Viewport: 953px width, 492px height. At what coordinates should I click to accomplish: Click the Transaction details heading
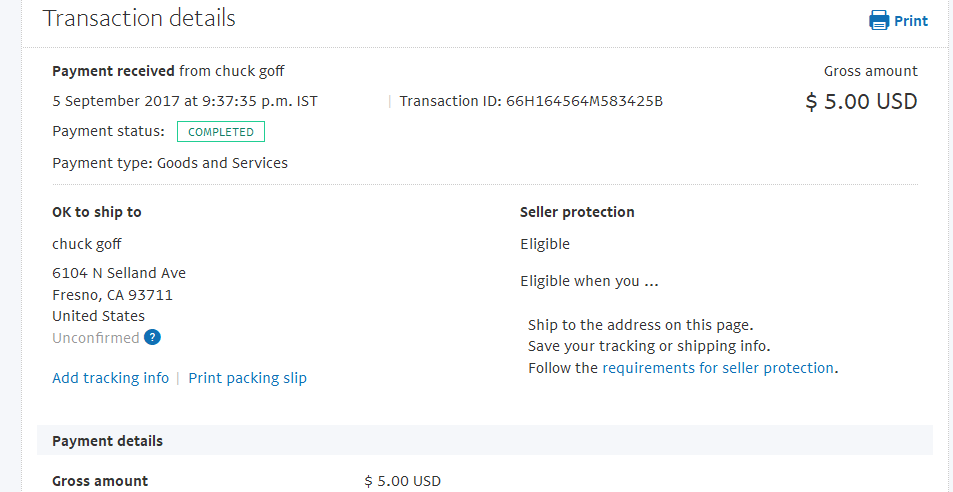[x=139, y=18]
